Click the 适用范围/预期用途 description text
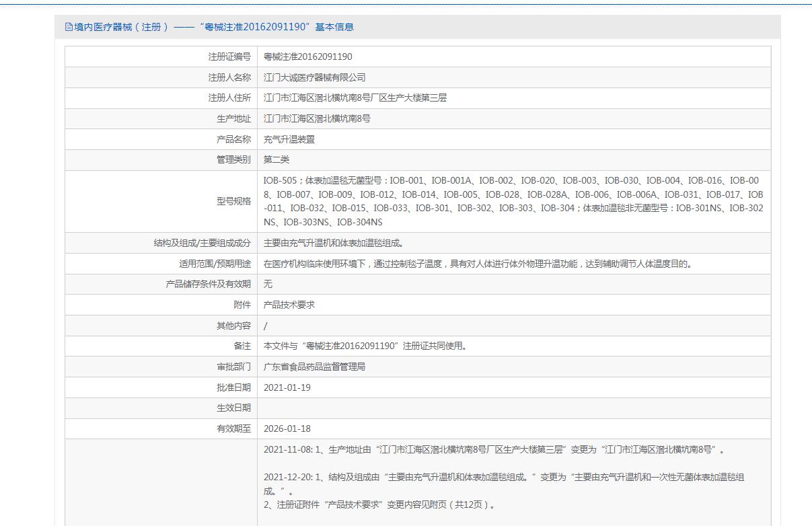Image resolution: width=812 pixels, height=526 pixels. click(x=478, y=264)
